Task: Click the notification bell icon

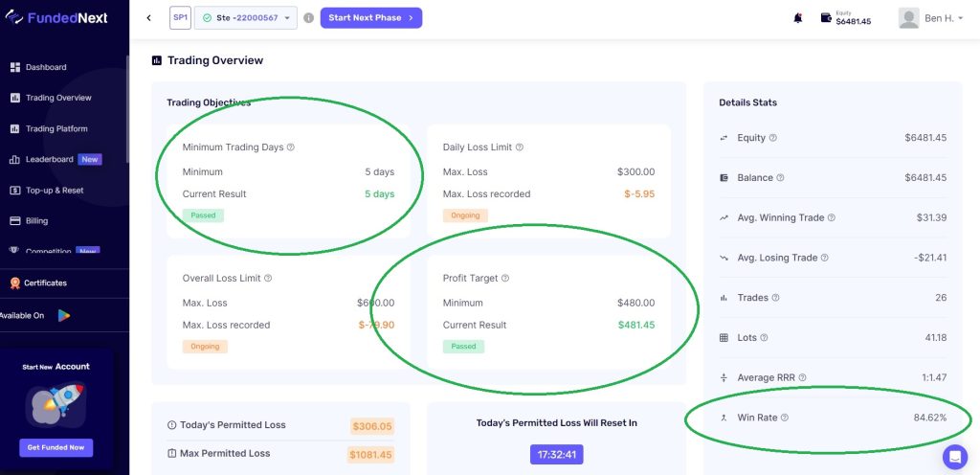Action: click(797, 18)
